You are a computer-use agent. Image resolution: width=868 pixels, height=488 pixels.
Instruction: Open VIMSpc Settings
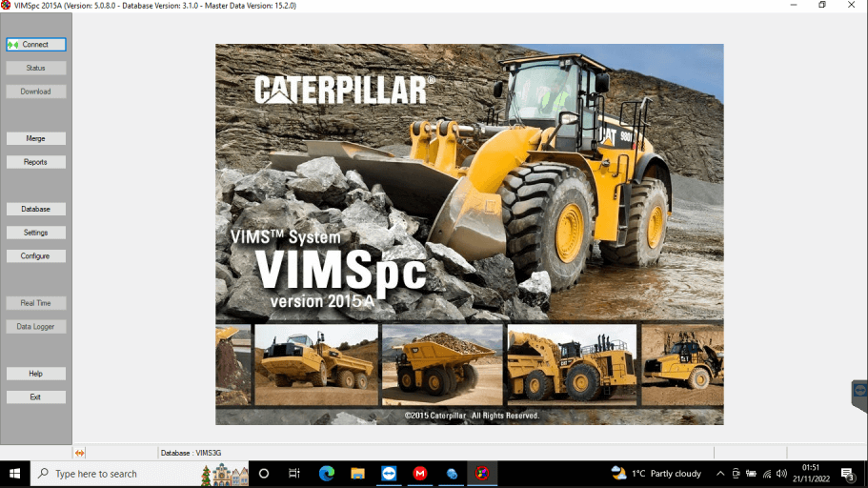tap(36, 233)
